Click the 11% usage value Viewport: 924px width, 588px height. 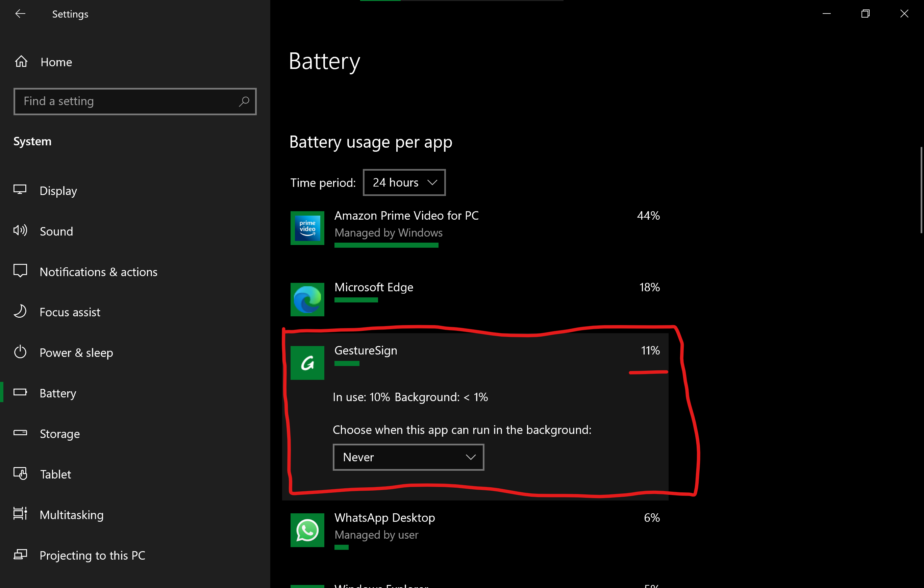click(x=650, y=350)
